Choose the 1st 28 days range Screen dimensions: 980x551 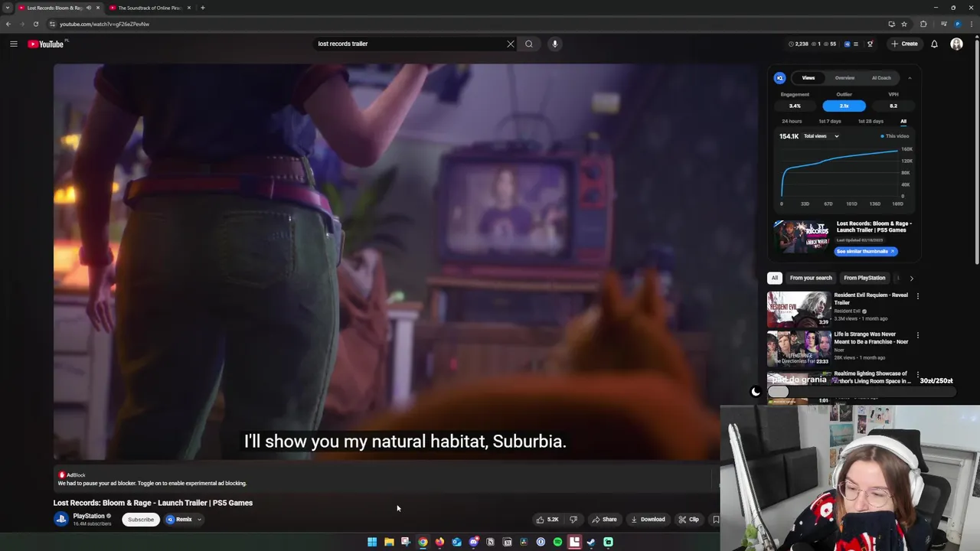pyautogui.click(x=871, y=121)
